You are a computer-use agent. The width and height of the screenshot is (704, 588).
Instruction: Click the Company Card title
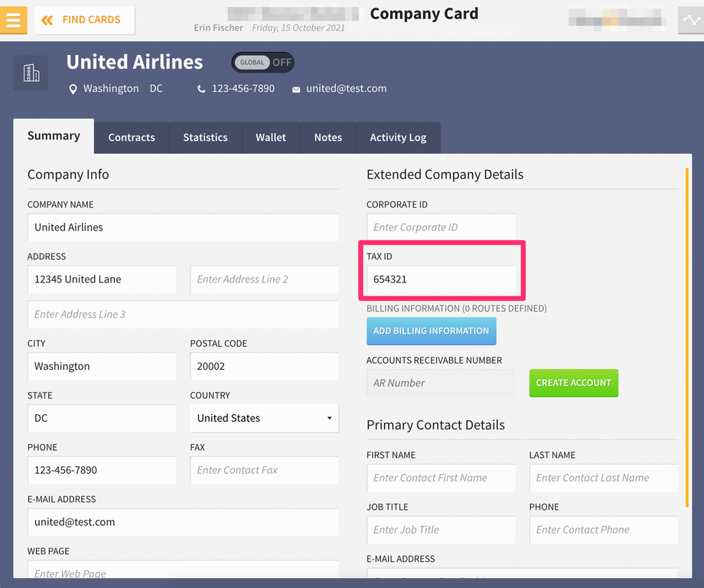424,14
